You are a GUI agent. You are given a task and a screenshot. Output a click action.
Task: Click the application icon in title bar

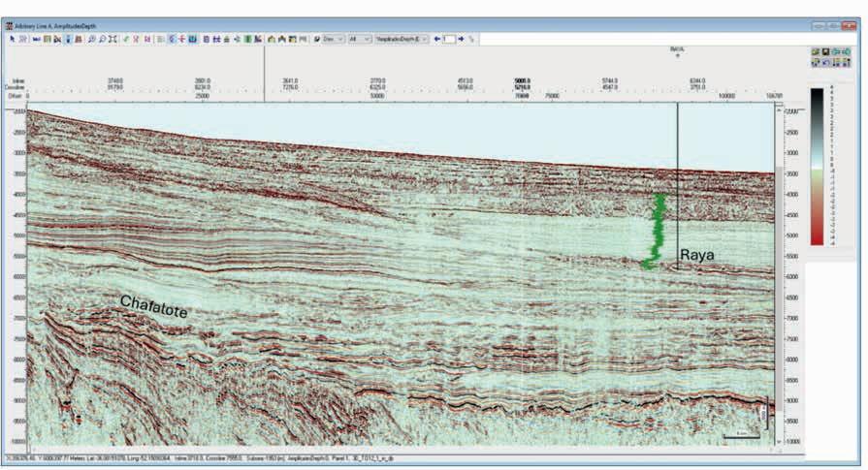(11, 26)
